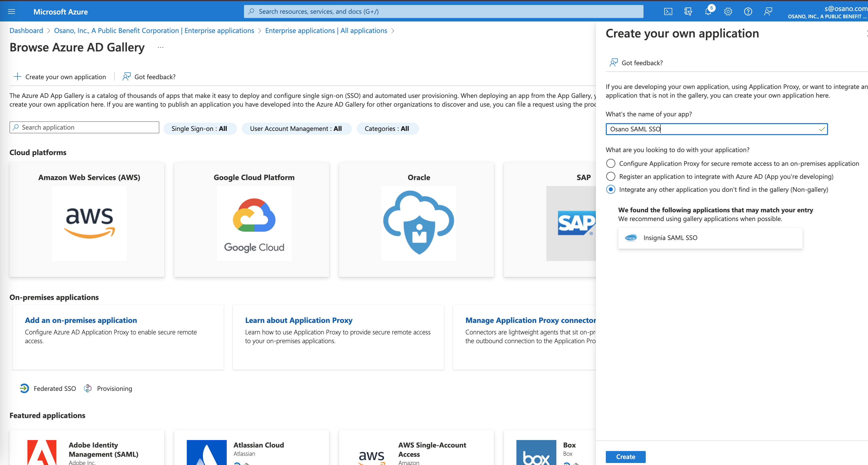Open the User Account Management filter
The height and width of the screenshot is (465, 868).
pos(296,129)
